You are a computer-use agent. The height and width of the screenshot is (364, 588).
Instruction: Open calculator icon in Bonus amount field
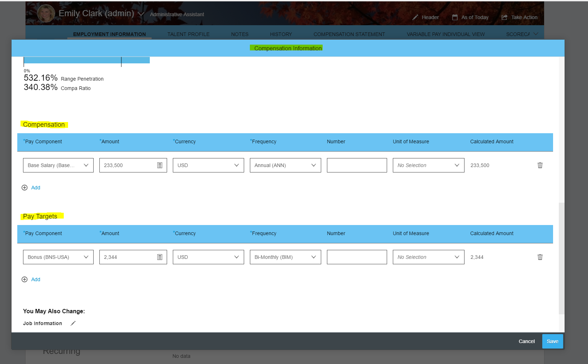click(160, 257)
